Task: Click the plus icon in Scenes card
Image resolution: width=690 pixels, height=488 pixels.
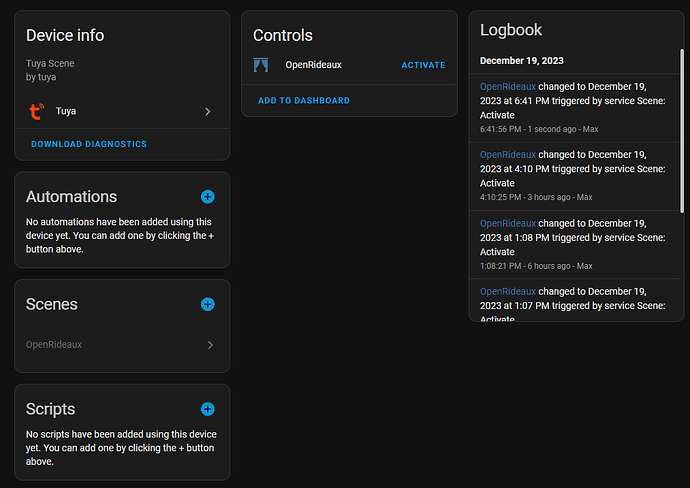Action: click(x=208, y=304)
